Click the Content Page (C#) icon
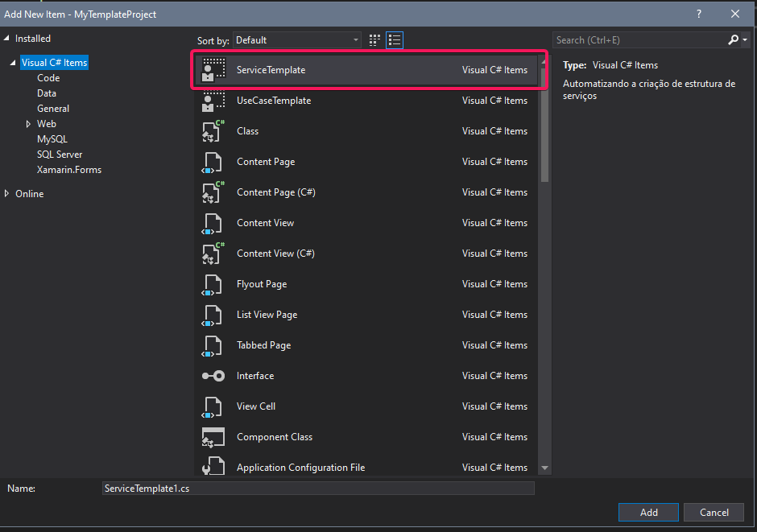The height and width of the screenshot is (532, 757). (213, 192)
